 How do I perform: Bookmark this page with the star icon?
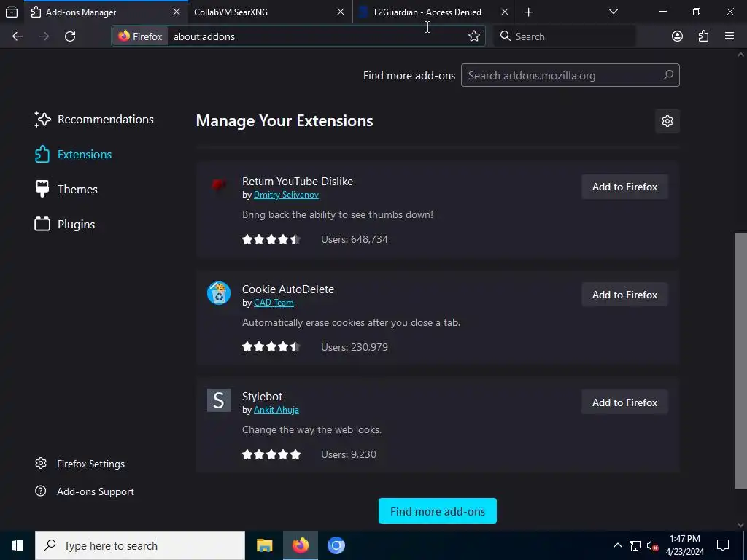[474, 36]
